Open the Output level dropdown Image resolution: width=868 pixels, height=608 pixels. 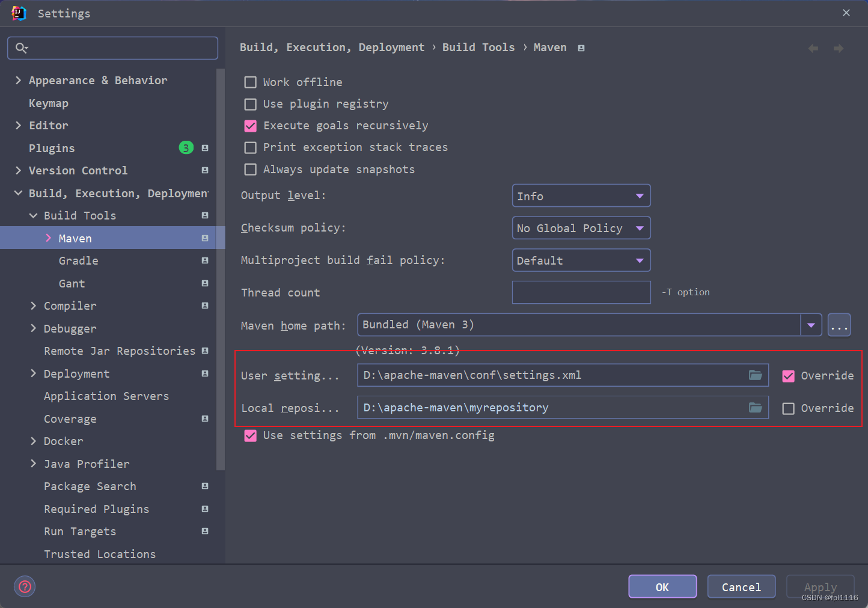[581, 196]
